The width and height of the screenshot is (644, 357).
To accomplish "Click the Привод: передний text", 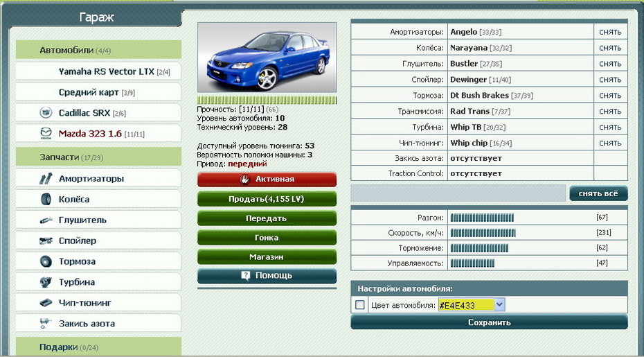I will 232,164.
